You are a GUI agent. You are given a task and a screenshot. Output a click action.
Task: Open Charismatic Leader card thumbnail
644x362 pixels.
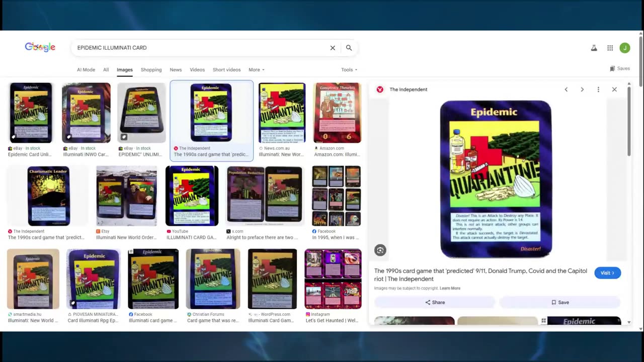[x=48, y=196]
